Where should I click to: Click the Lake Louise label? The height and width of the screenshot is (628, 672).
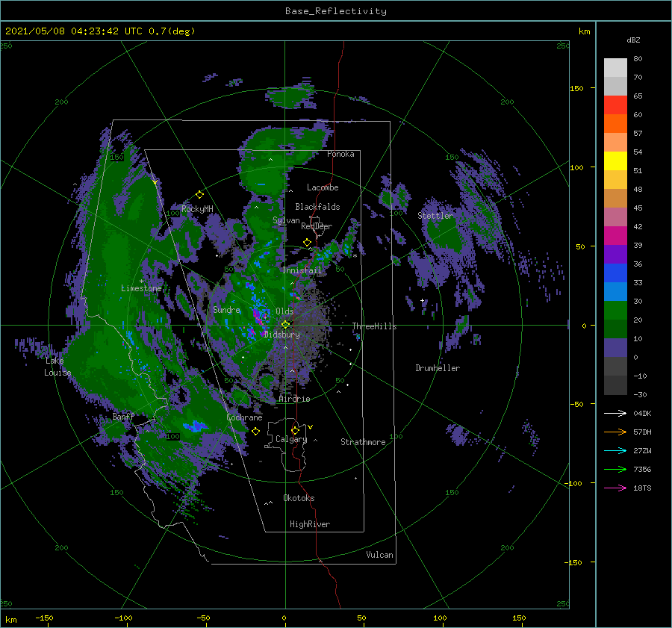(57, 367)
